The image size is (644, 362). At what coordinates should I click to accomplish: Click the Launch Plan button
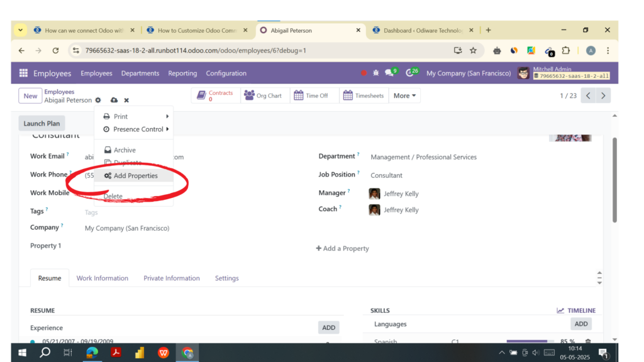coord(42,123)
